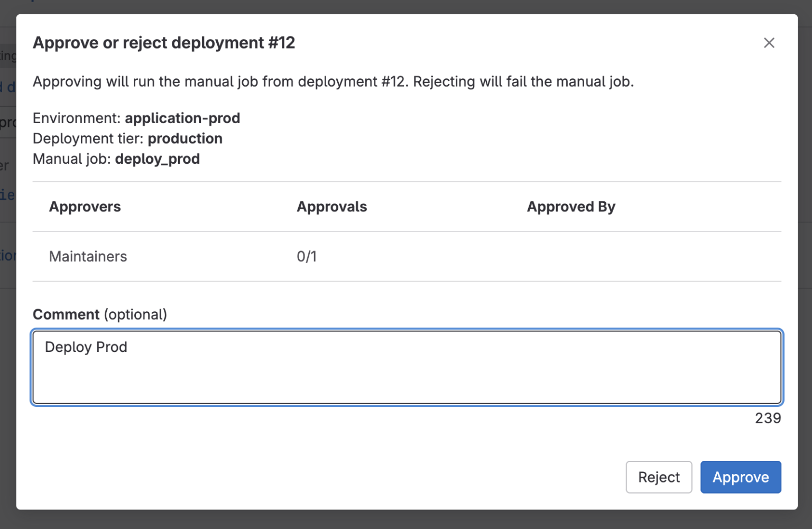Click the 0/1 approvals count

point(306,256)
